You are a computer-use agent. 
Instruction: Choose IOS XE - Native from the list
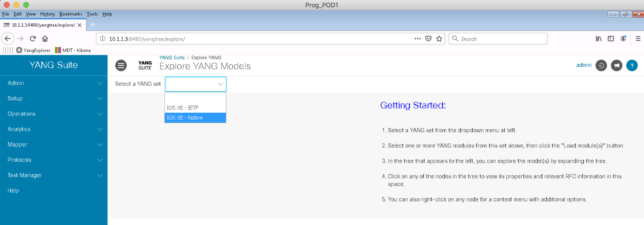pos(195,118)
